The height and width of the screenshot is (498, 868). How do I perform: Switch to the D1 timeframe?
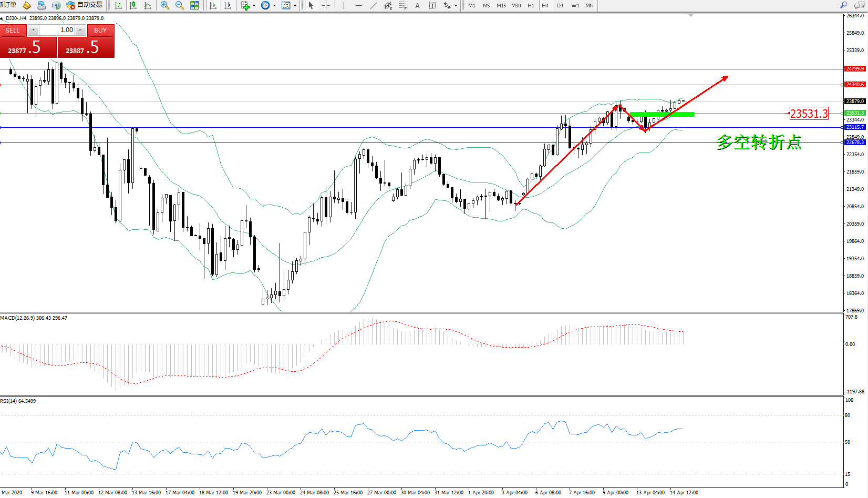click(x=560, y=5)
